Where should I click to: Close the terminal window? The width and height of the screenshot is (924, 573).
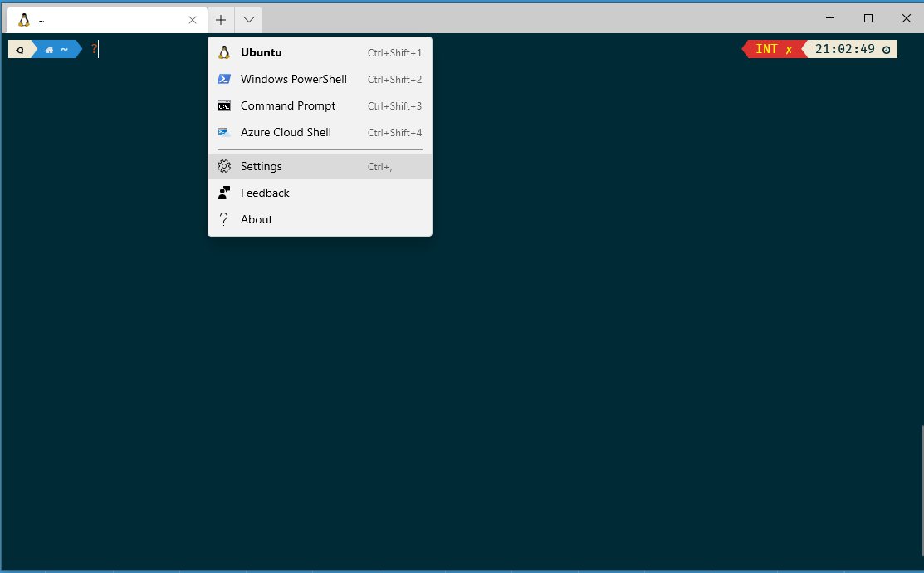point(907,18)
